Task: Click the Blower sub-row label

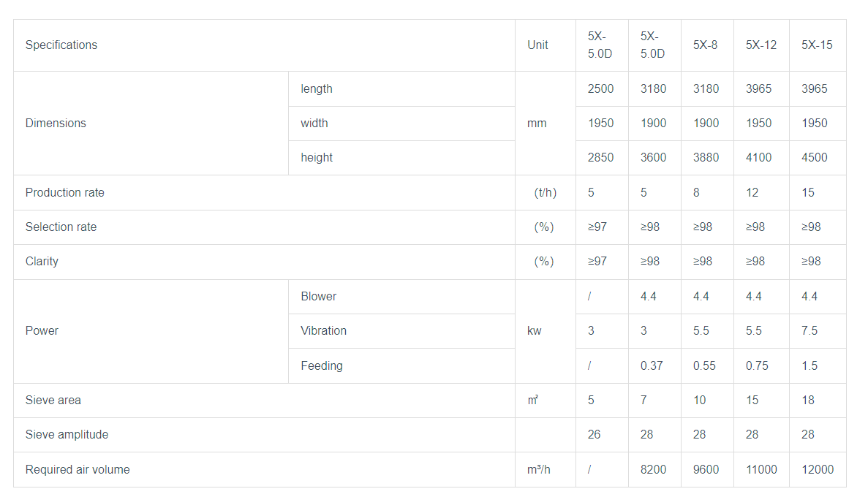Action: (x=319, y=297)
